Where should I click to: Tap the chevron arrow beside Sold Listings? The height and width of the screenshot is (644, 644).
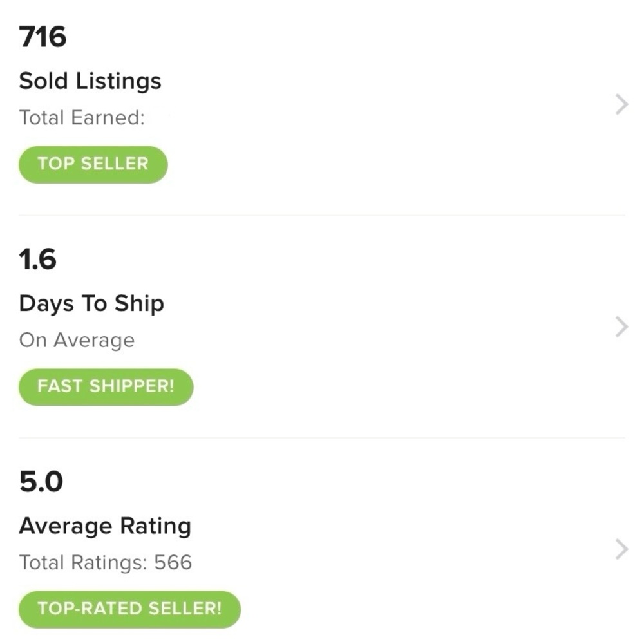tap(621, 104)
